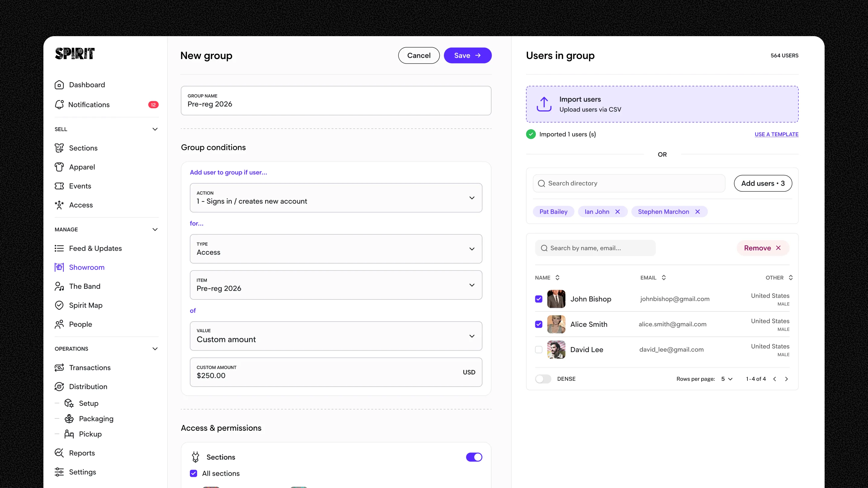Click the Dashboard home icon
This screenshot has height=488, width=868.
pyautogui.click(x=59, y=85)
